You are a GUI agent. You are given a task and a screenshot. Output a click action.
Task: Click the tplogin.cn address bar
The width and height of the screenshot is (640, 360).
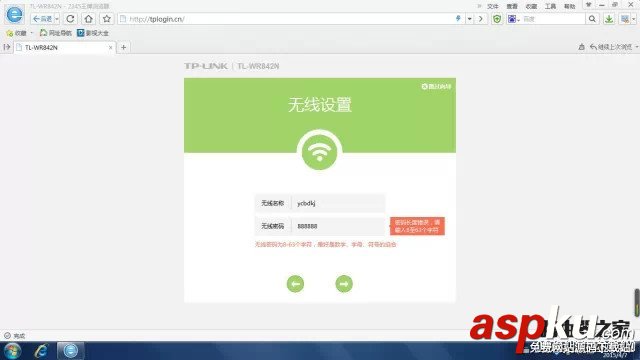coord(286,19)
